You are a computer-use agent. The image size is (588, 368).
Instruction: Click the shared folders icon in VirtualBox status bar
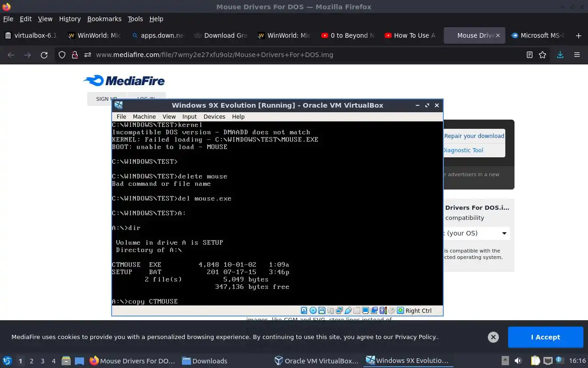point(356,310)
